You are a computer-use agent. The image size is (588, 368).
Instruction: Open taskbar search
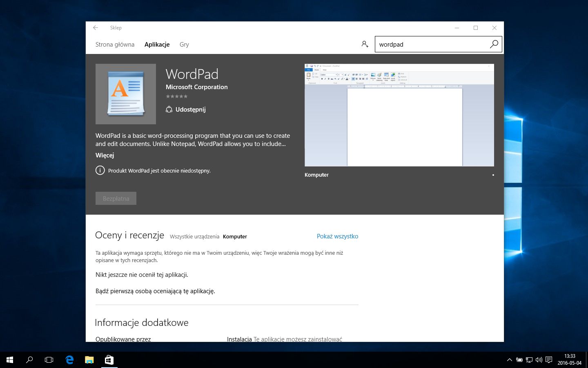click(x=29, y=360)
